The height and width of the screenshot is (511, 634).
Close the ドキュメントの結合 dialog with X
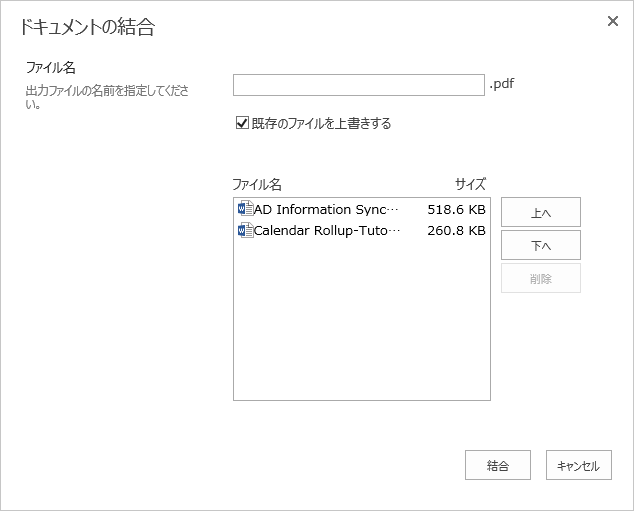(613, 21)
